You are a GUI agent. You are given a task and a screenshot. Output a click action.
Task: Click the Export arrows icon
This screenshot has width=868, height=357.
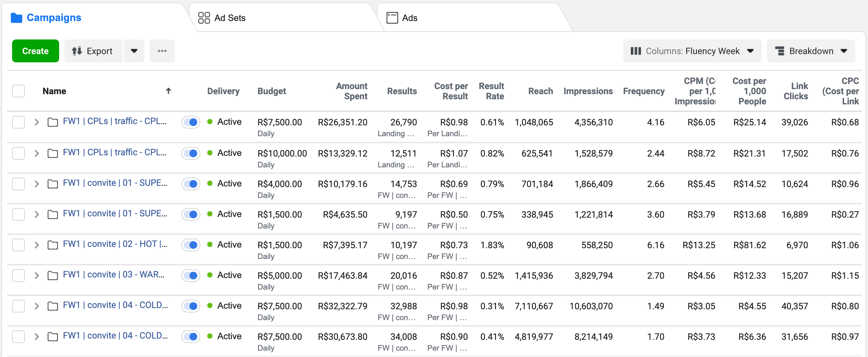(77, 51)
